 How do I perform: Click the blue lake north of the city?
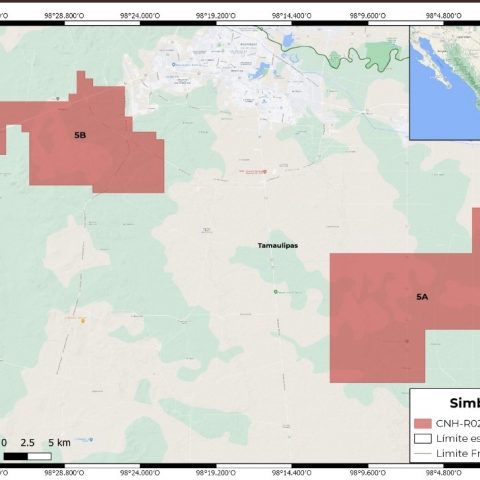coord(287,41)
